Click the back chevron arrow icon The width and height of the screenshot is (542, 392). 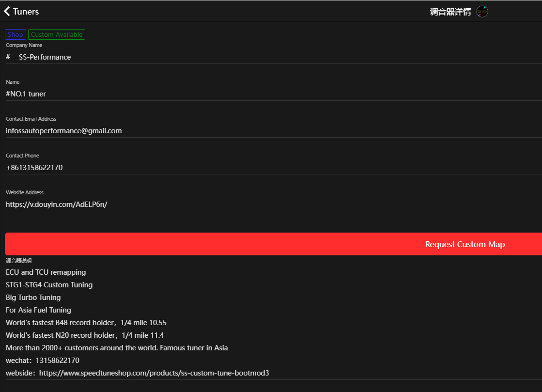click(7, 11)
